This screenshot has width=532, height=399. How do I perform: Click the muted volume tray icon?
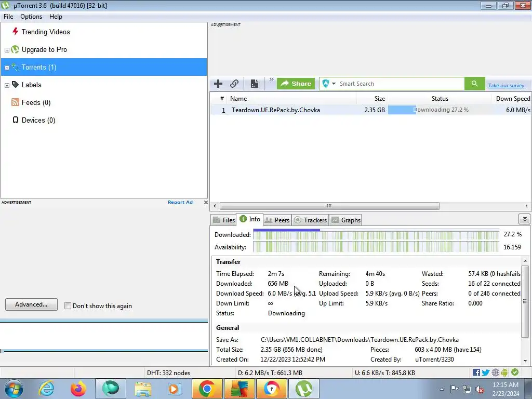tap(480, 389)
